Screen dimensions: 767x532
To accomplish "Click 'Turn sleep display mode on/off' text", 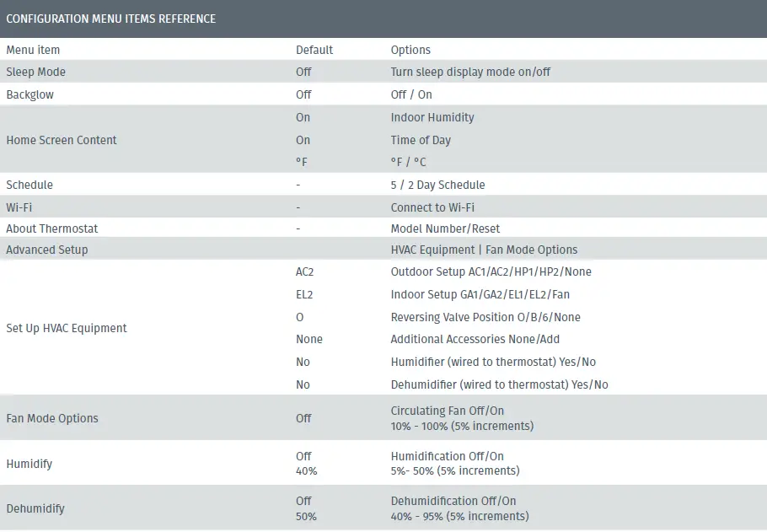I will point(470,72).
